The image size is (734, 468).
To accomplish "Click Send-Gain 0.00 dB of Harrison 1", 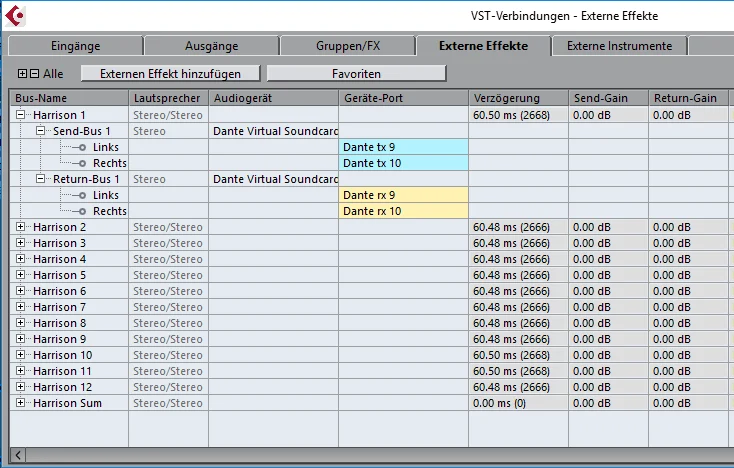I will (x=609, y=115).
